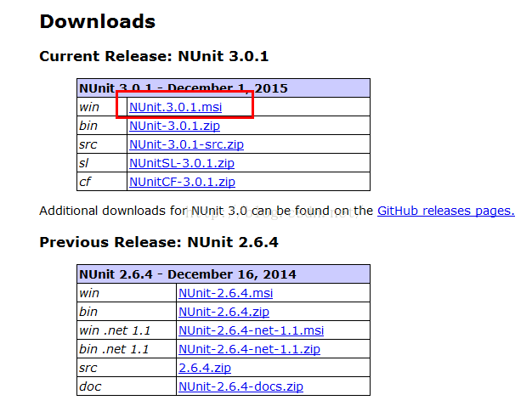Screen dimensions: 532x406
Task: Select the Downloads page heading
Action: (98, 22)
